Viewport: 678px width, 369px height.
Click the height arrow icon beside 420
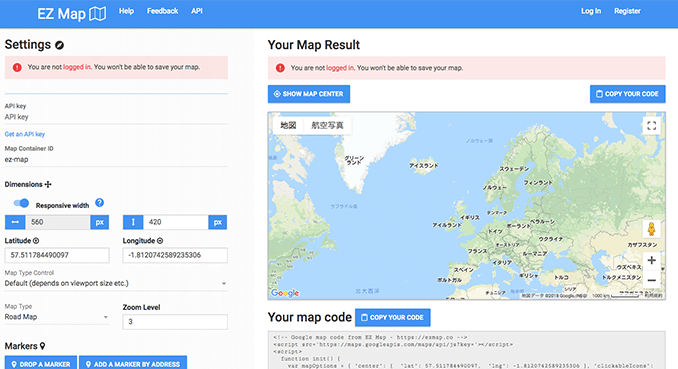pyautogui.click(x=133, y=222)
